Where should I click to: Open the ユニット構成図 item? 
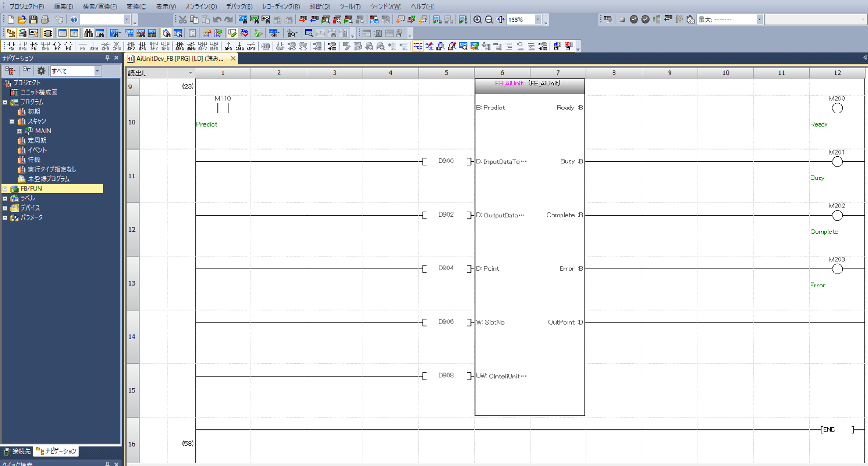coord(39,92)
